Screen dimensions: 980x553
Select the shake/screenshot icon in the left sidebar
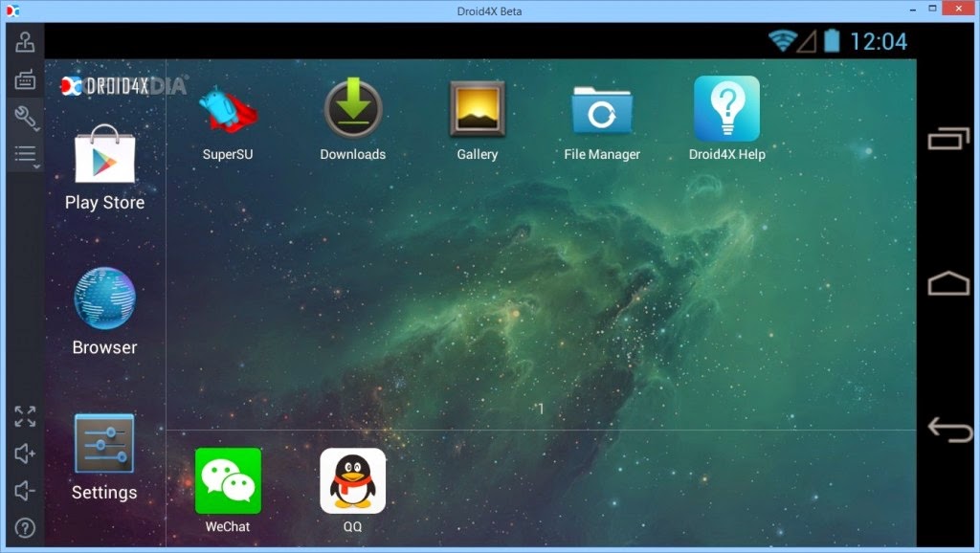click(x=25, y=43)
